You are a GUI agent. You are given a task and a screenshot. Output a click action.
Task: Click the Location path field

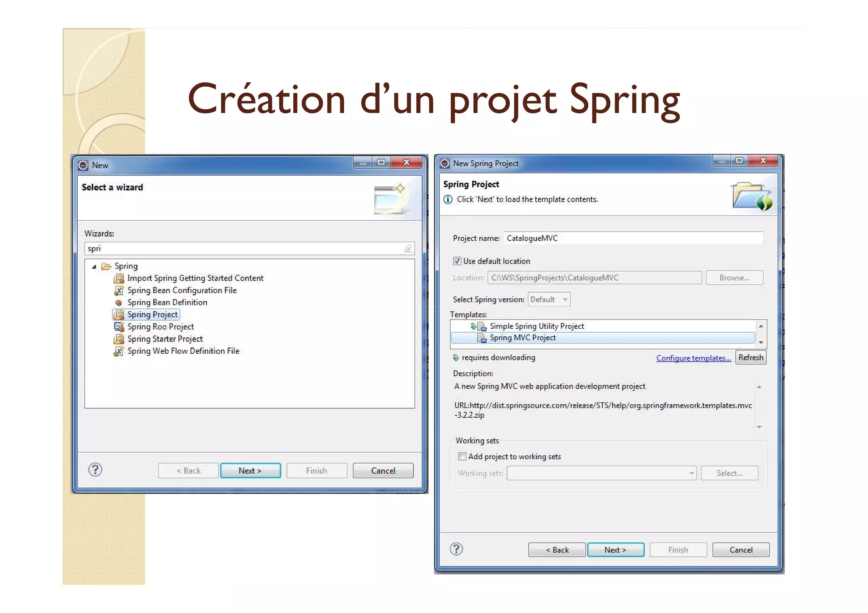coord(595,278)
